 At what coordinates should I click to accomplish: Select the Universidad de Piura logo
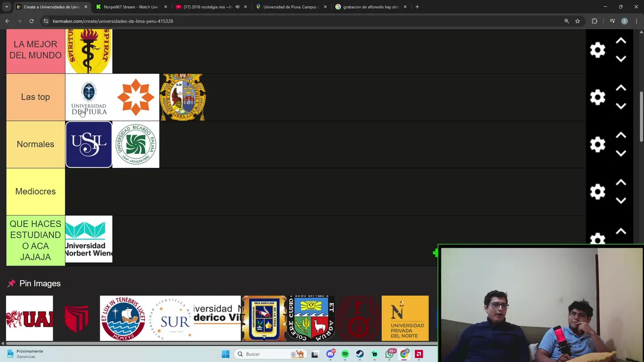pos(89,97)
